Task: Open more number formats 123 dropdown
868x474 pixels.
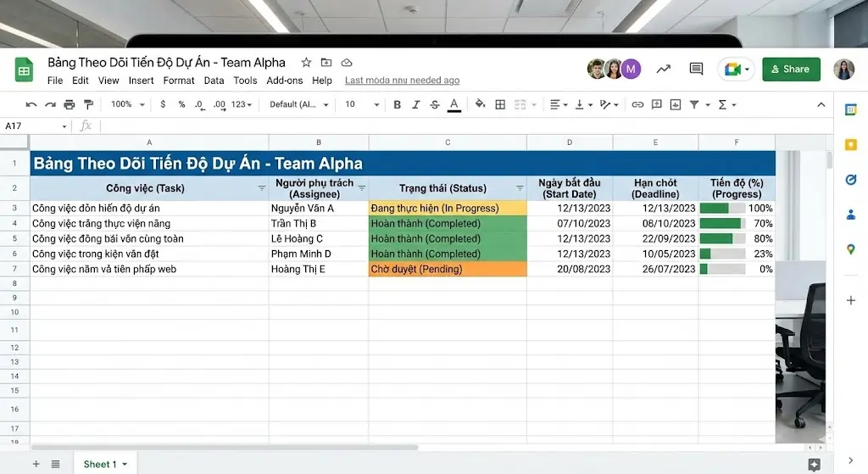Action: (242, 104)
